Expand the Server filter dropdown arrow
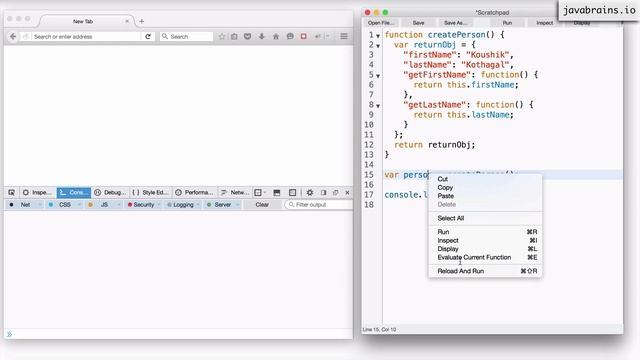The height and width of the screenshot is (360, 640). pyautogui.click(x=237, y=204)
